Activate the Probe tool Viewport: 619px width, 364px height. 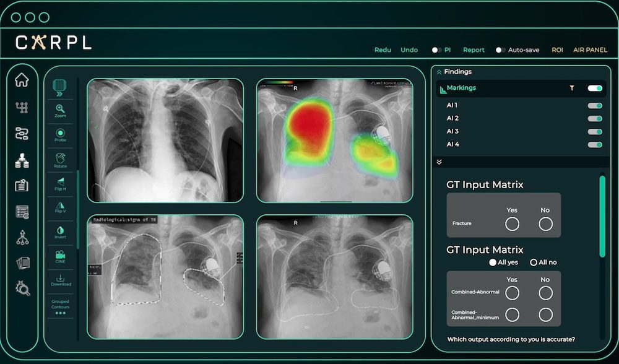point(60,134)
